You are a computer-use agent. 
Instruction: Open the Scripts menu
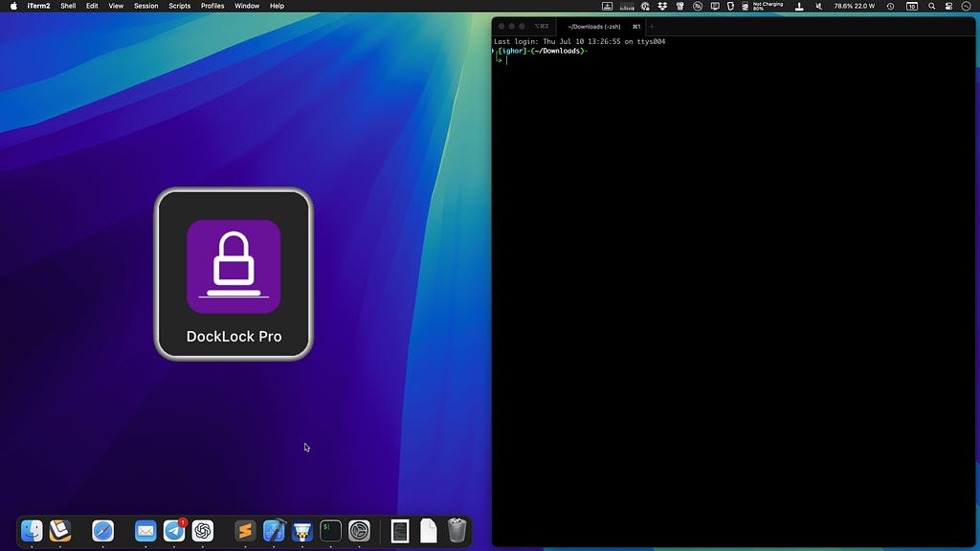coord(179,7)
